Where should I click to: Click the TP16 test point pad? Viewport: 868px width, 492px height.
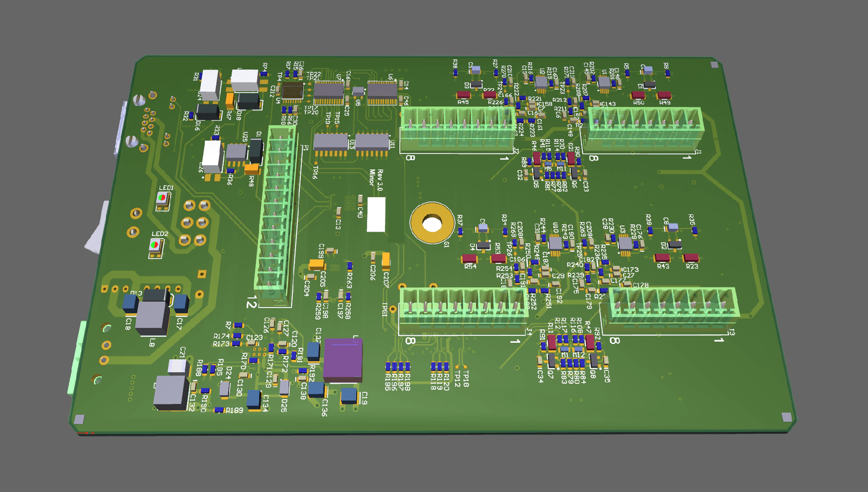pos(316,163)
